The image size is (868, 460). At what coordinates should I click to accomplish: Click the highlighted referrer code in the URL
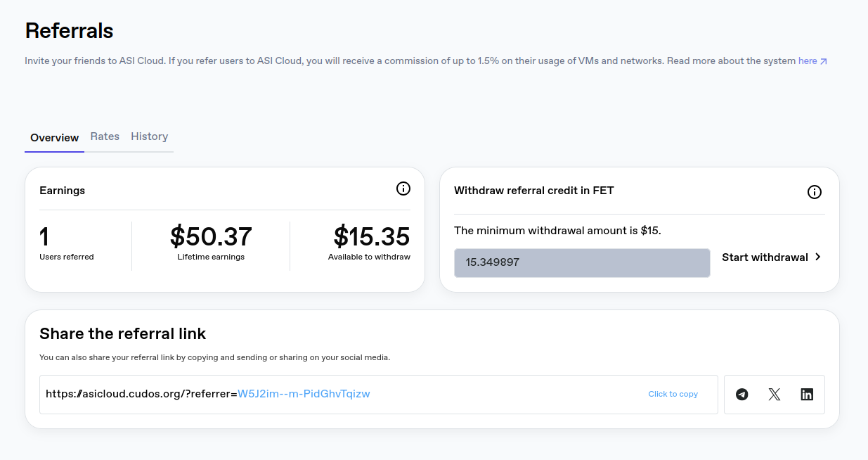[x=304, y=394]
